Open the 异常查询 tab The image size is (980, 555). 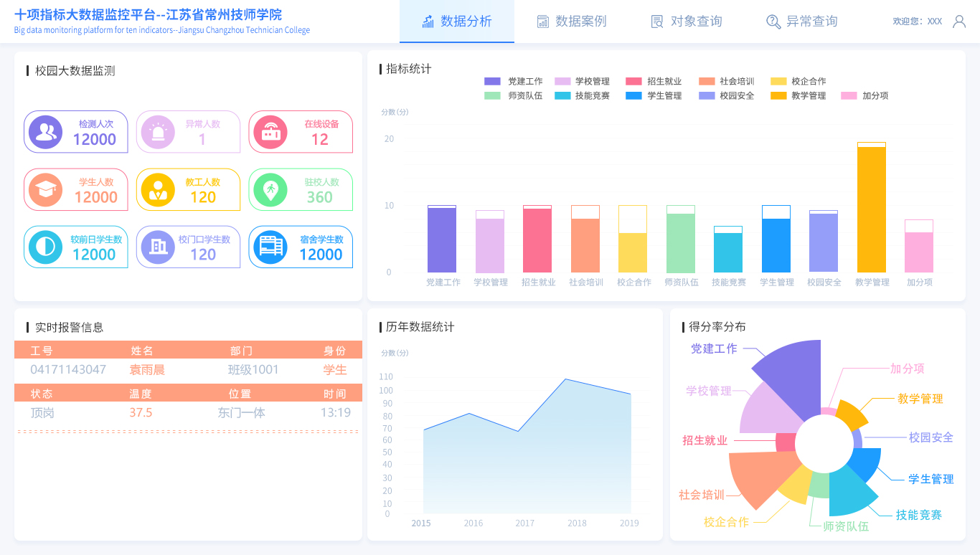click(801, 22)
